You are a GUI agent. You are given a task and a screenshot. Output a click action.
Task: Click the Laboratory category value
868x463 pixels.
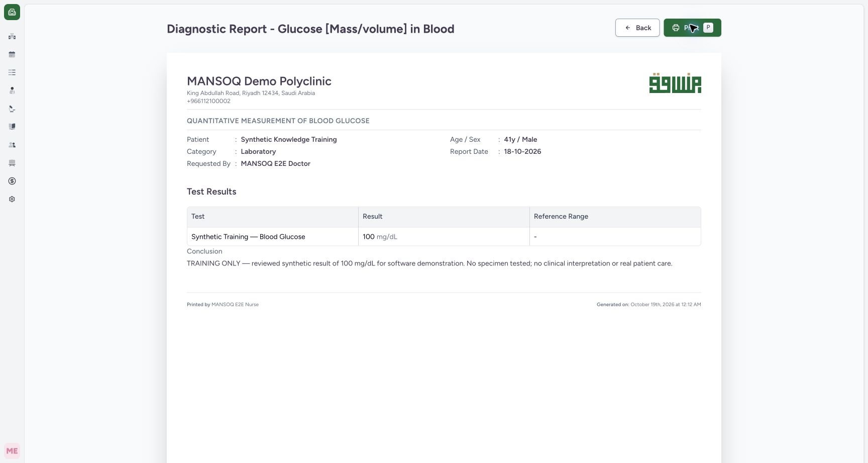(x=258, y=151)
